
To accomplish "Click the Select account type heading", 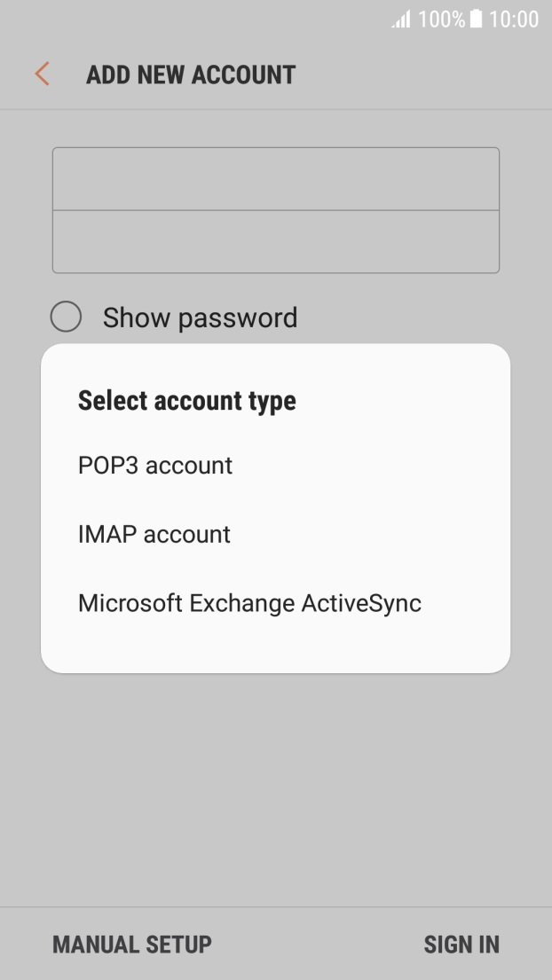I will click(186, 400).
